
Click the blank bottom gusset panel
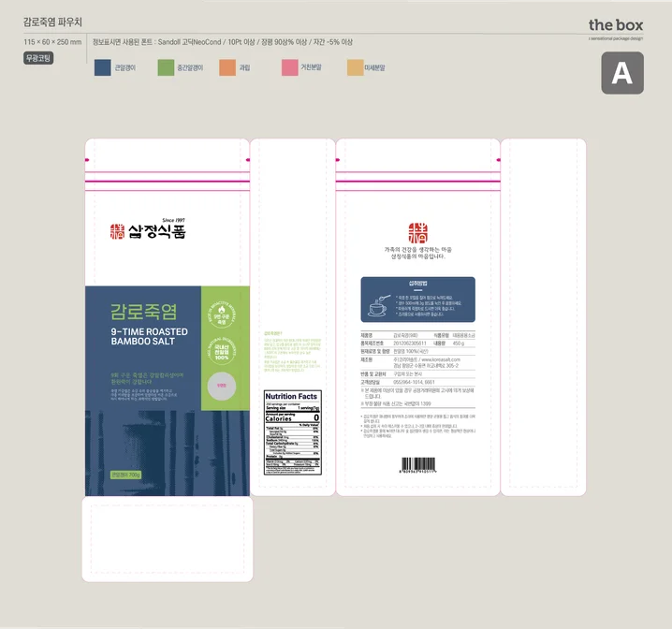(x=168, y=539)
